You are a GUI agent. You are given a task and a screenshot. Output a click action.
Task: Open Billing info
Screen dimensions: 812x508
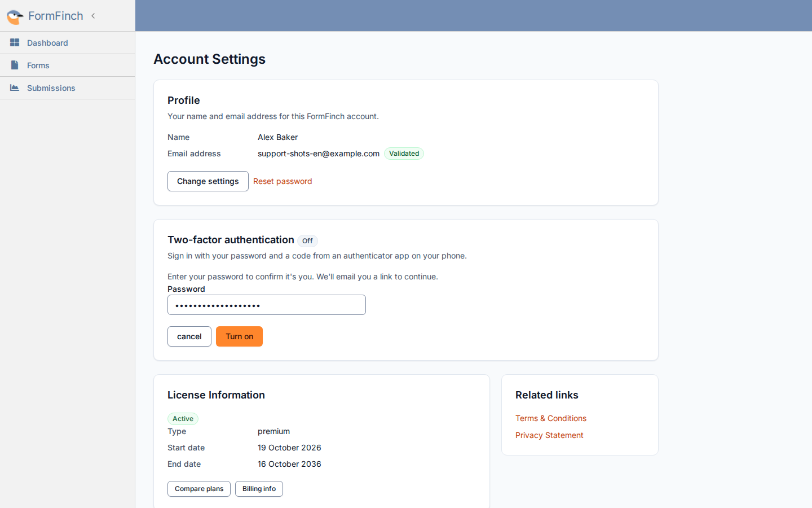pyautogui.click(x=259, y=489)
